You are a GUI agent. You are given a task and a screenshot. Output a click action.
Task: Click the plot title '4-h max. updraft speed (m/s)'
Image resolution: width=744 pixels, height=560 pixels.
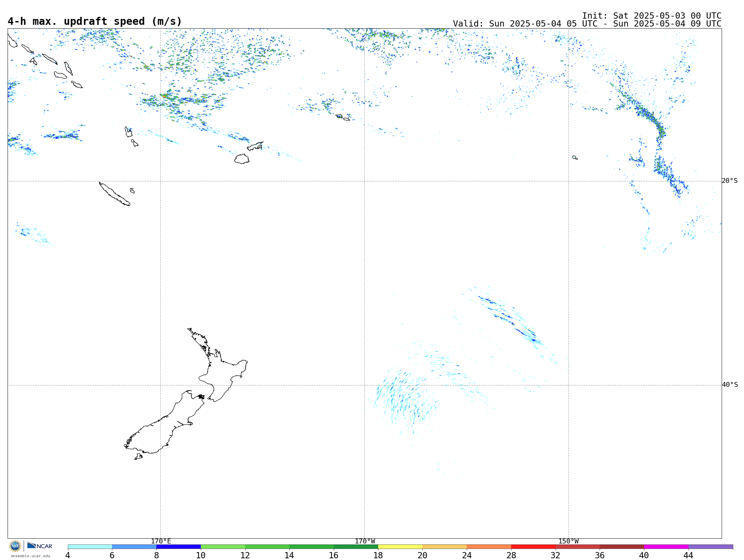(x=95, y=21)
